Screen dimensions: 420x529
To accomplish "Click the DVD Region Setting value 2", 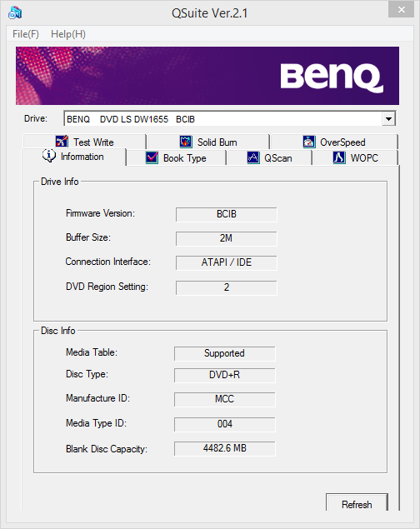I will pyautogui.click(x=227, y=287).
